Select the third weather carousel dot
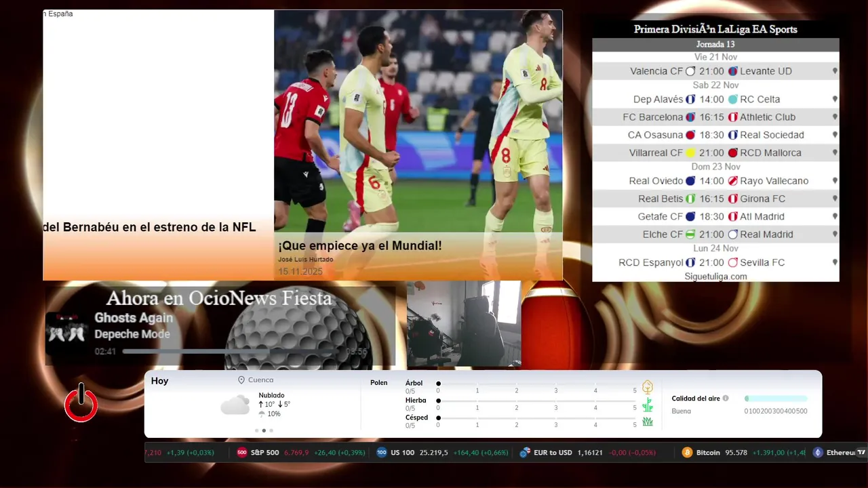 (271, 430)
